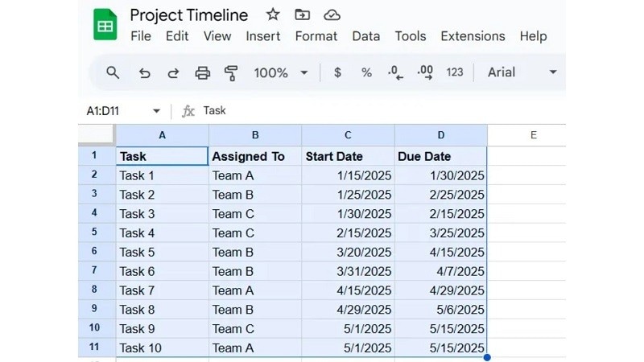Select the Task 10 cell
The height and width of the screenshot is (362, 644).
163,348
